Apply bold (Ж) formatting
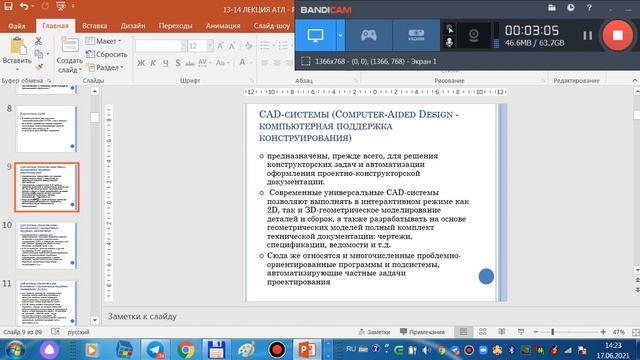 pos(141,63)
